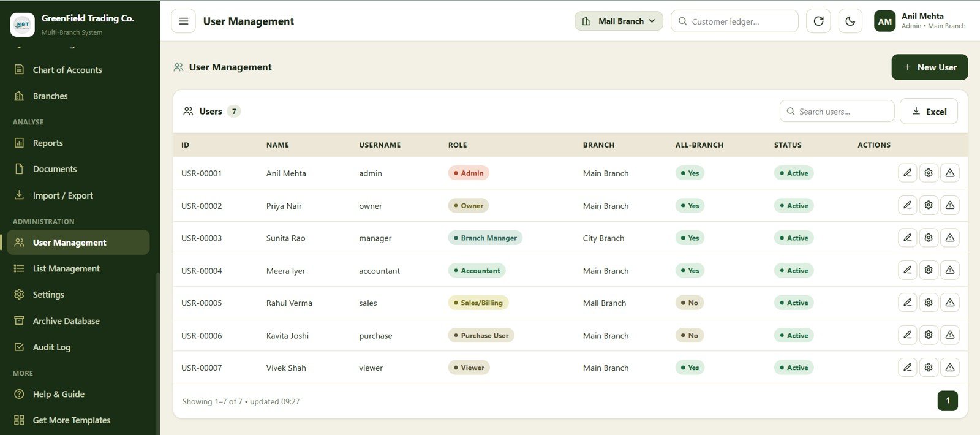Image resolution: width=980 pixels, height=435 pixels.
Task: Edit Kavita Joshi with the pencil icon
Action: pyautogui.click(x=908, y=335)
